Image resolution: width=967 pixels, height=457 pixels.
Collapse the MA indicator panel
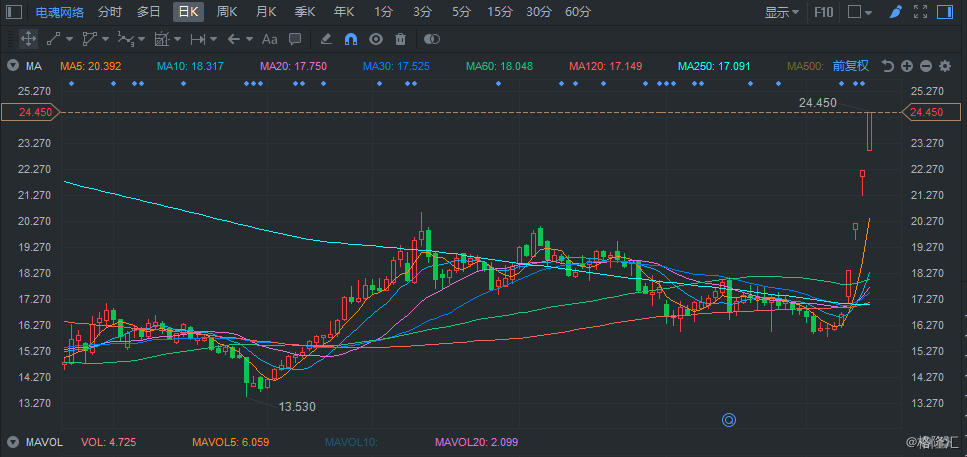click(12, 66)
